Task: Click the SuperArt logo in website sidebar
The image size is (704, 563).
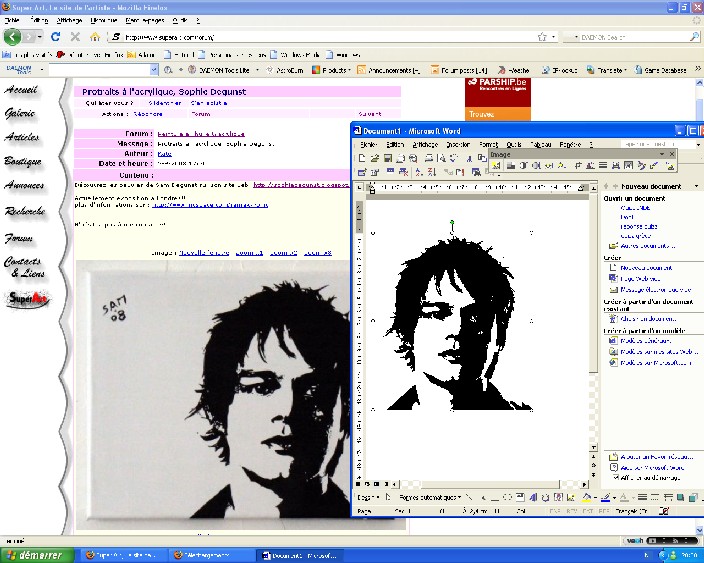Action: 27,299
